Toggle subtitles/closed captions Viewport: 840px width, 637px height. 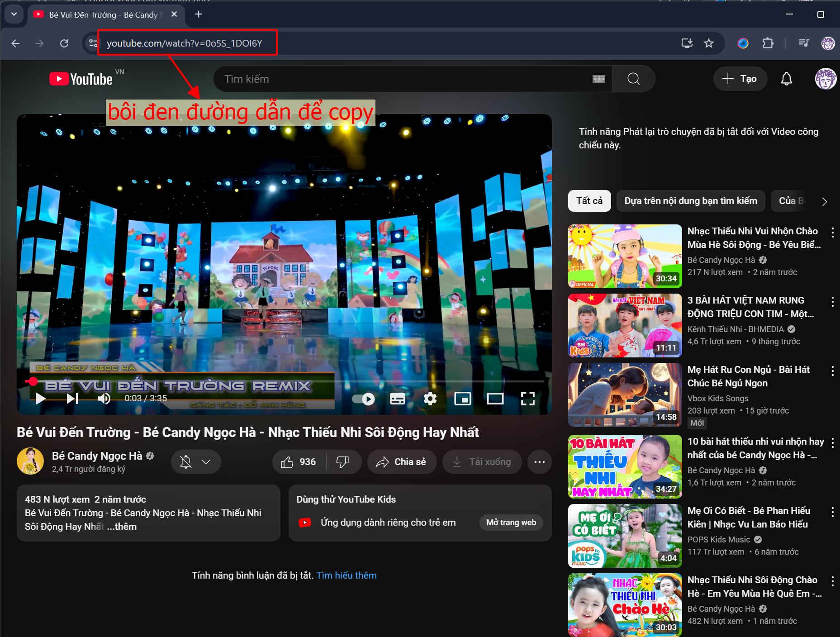[x=397, y=399]
